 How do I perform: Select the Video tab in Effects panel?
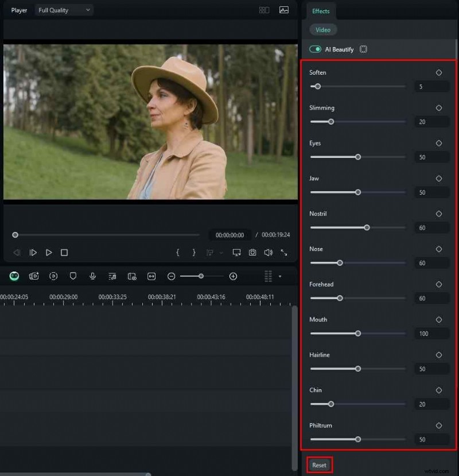tap(323, 29)
